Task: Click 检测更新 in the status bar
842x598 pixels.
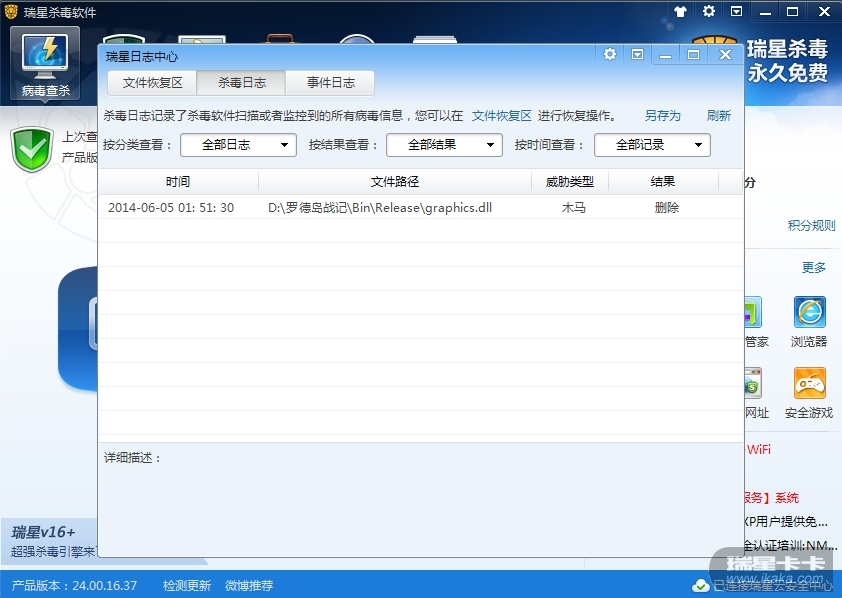Action: click(x=187, y=586)
